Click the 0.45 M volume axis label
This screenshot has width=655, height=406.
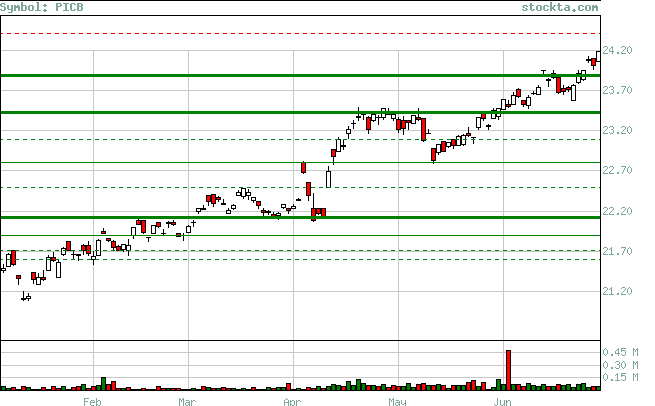pyautogui.click(x=620, y=352)
